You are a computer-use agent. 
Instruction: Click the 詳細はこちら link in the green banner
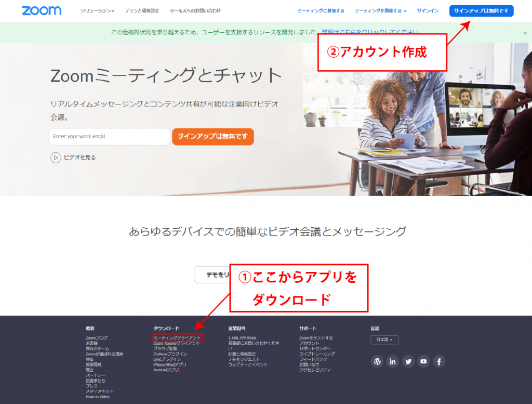click(x=370, y=32)
